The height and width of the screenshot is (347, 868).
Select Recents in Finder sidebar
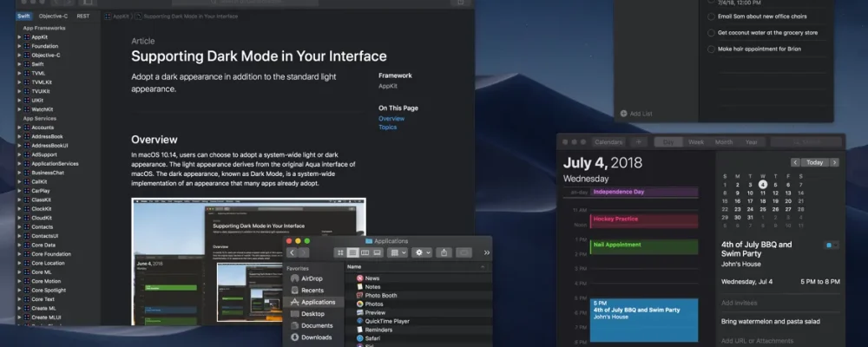tap(307, 291)
